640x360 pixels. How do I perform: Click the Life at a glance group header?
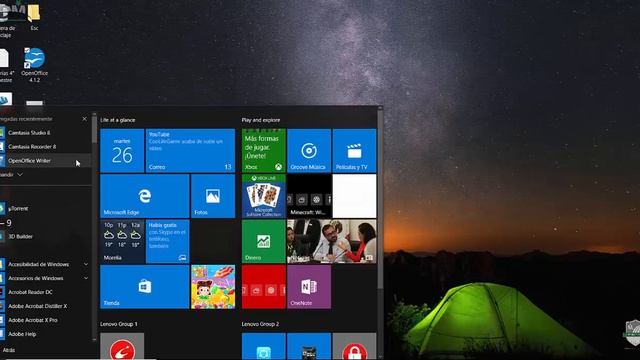[x=118, y=120]
